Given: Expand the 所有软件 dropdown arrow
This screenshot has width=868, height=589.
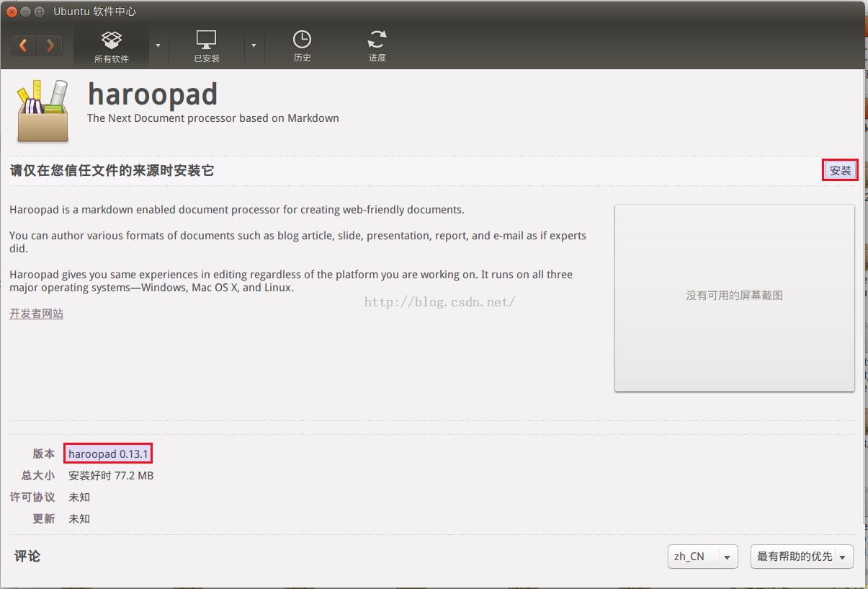Looking at the screenshot, I should point(158,46).
